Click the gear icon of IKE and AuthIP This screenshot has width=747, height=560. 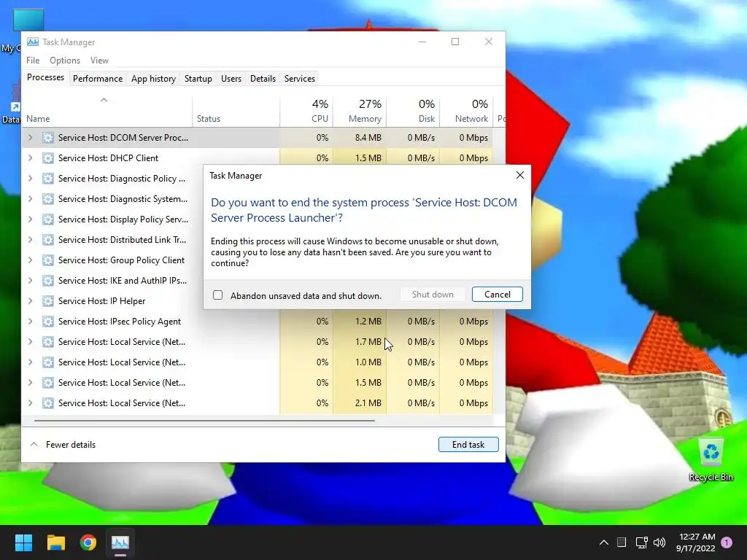(x=47, y=281)
